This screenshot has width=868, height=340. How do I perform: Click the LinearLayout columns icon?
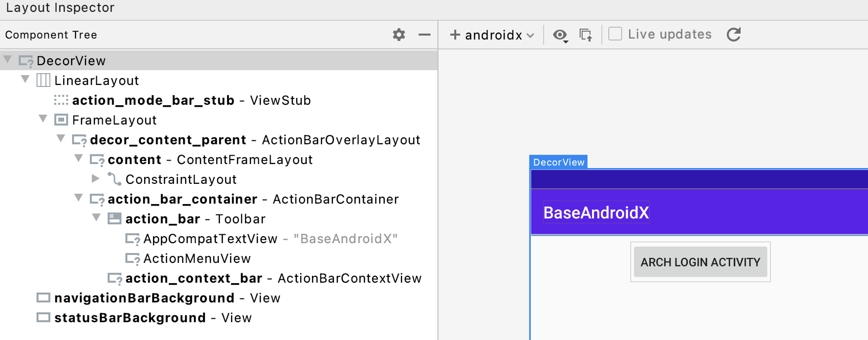(x=43, y=80)
